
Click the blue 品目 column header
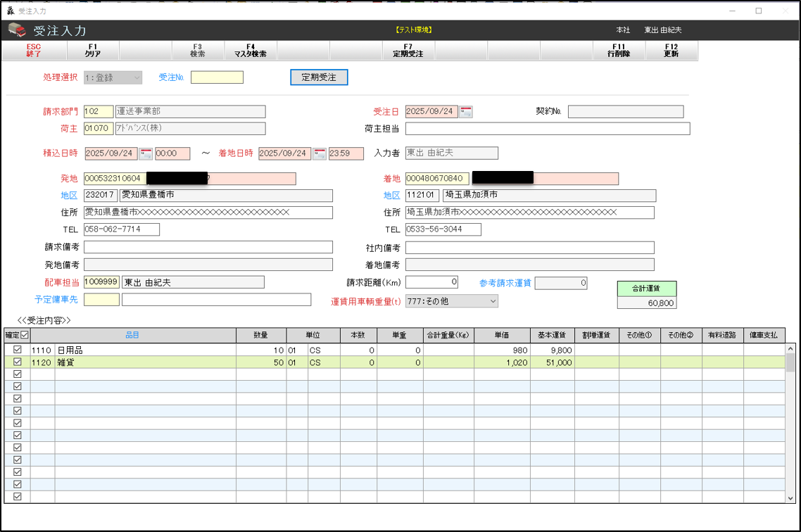pyautogui.click(x=132, y=335)
